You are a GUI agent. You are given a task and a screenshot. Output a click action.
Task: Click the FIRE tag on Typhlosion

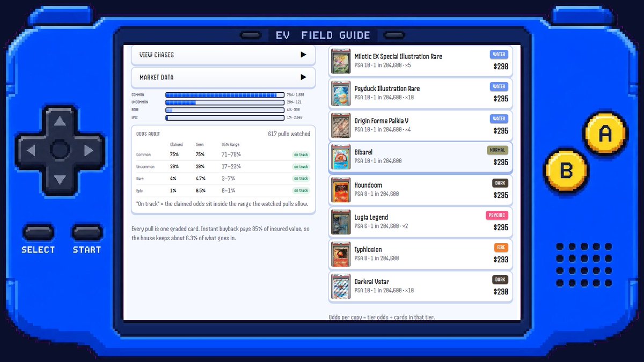click(x=501, y=247)
